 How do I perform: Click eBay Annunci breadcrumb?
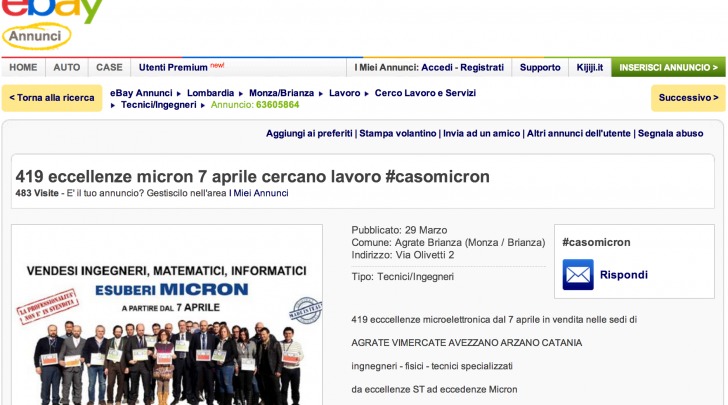point(141,93)
